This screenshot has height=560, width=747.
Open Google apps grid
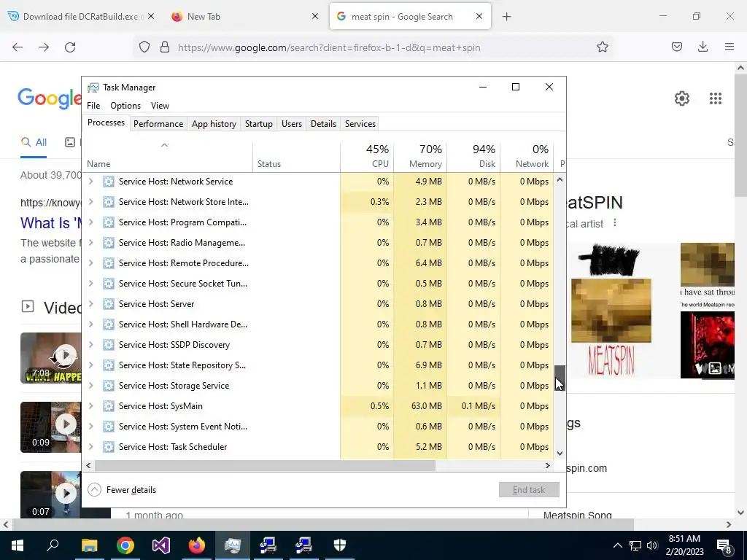tap(716, 98)
